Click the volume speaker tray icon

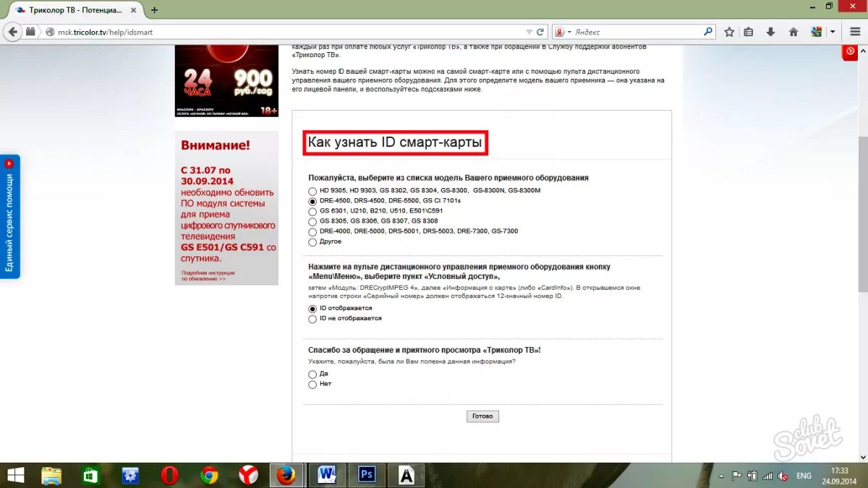[x=783, y=476]
